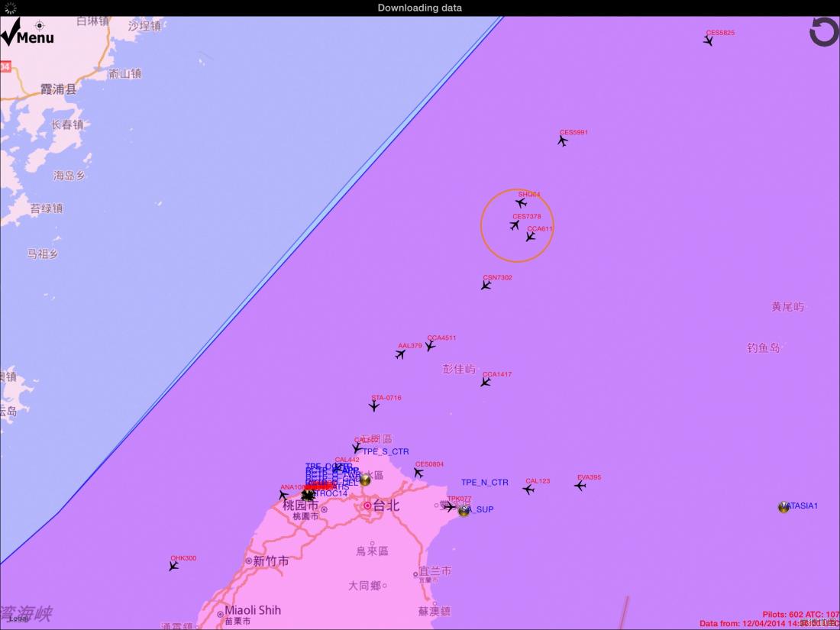Select aircraft CES5825 on the map
This screenshot has height=630, width=840.
708,40
